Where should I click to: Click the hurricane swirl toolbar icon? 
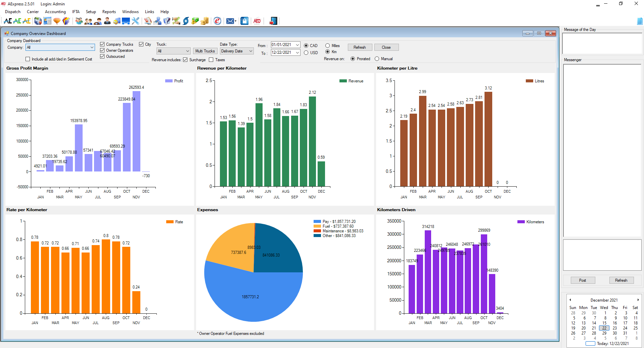[186, 21]
